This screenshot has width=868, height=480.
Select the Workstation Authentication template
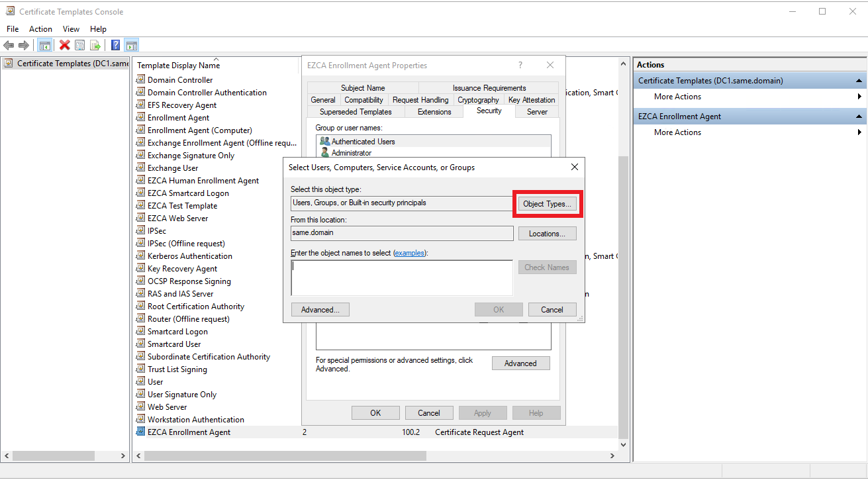point(196,419)
